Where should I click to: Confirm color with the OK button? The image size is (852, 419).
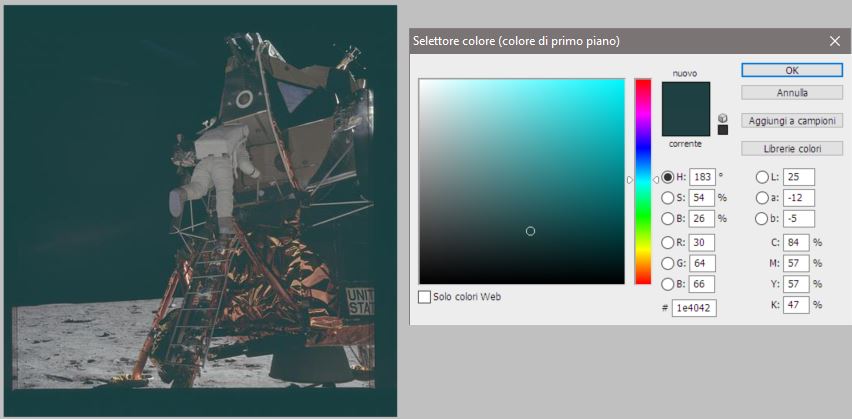(792, 70)
